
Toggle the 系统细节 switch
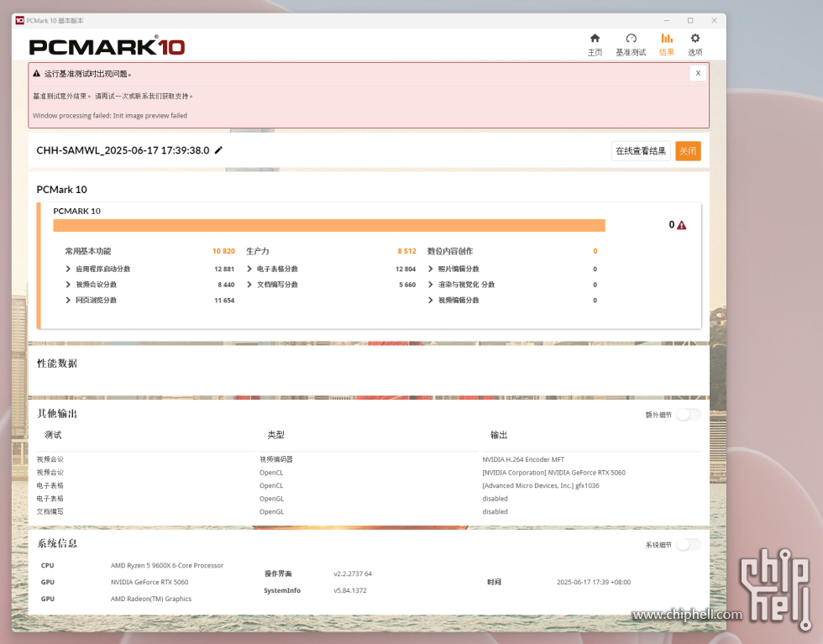(688, 545)
